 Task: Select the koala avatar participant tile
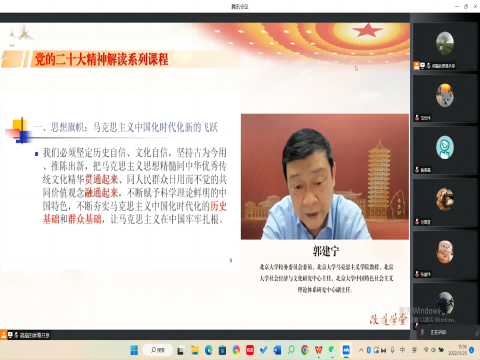445,98
